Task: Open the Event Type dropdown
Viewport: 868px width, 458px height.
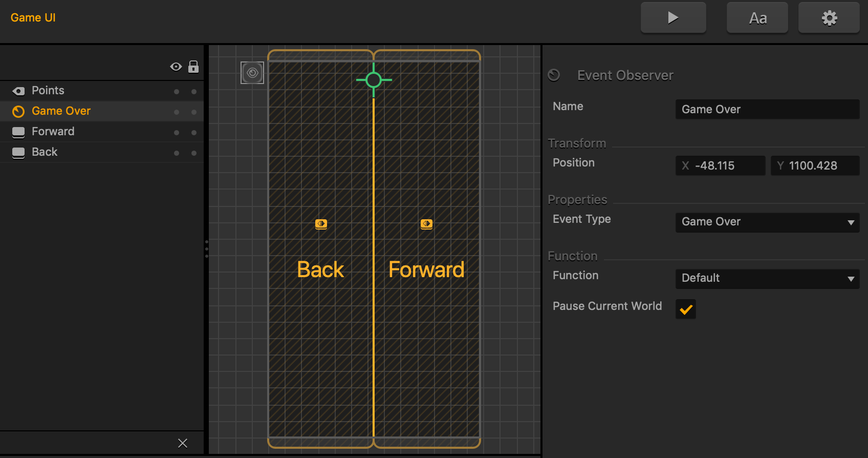Action: pyautogui.click(x=768, y=222)
